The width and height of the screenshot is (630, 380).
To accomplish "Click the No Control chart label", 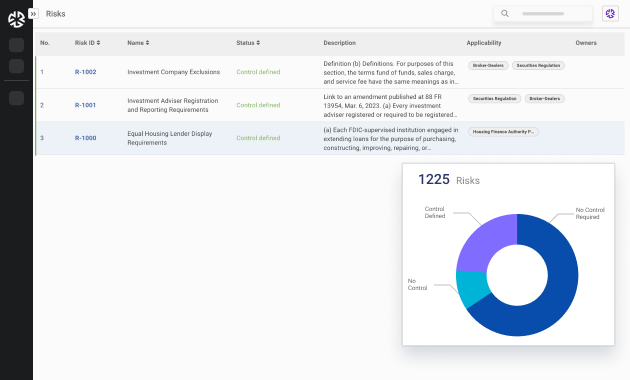I will point(417,284).
